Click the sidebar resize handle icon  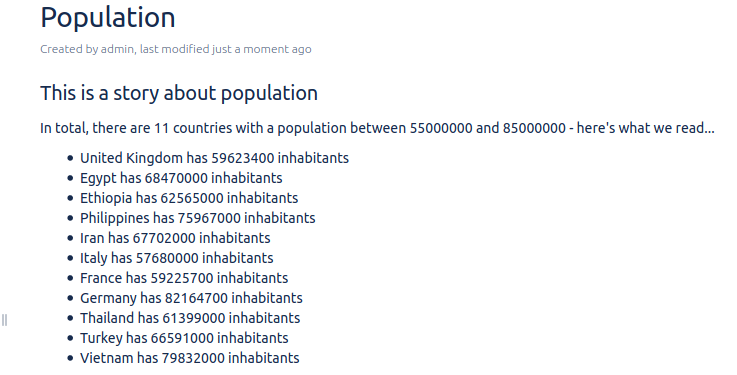[x=5, y=320]
